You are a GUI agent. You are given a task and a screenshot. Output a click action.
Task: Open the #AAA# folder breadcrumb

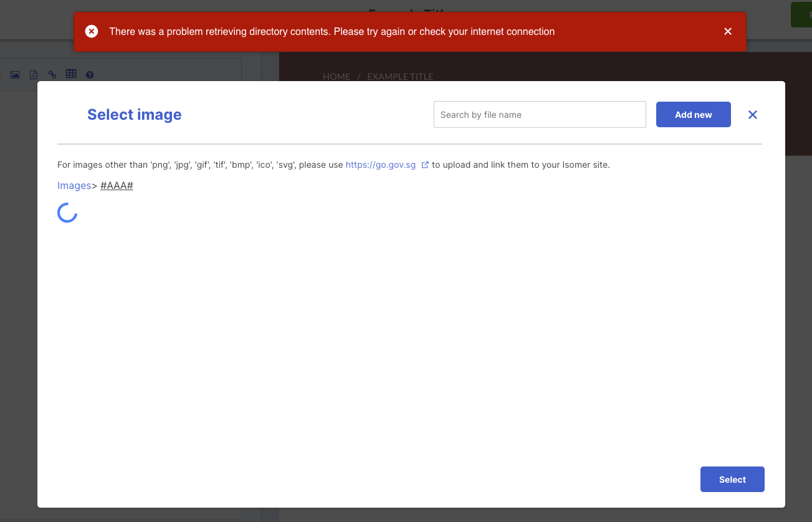[x=117, y=185]
